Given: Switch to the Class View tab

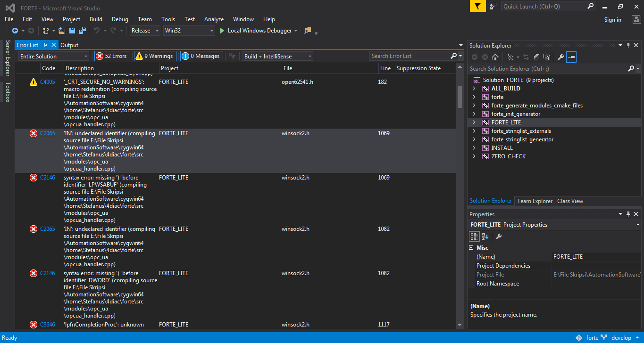Looking at the screenshot, I should pos(570,201).
